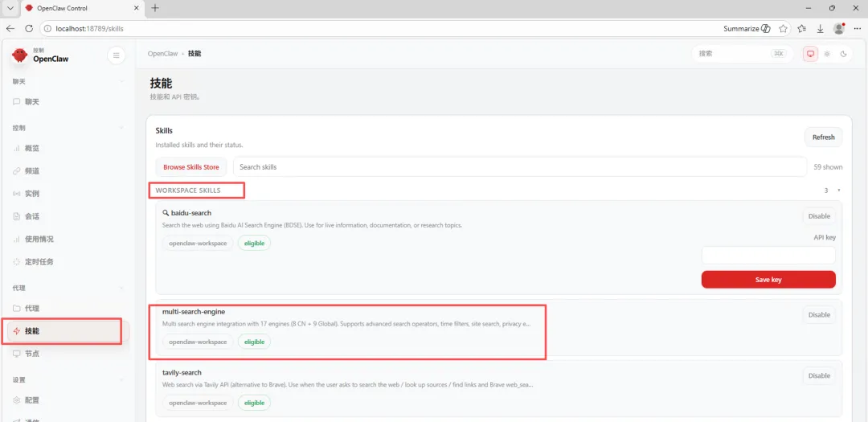Click eligible badge under baidu-search
The image size is (868, 422).
tap(254, 243)
